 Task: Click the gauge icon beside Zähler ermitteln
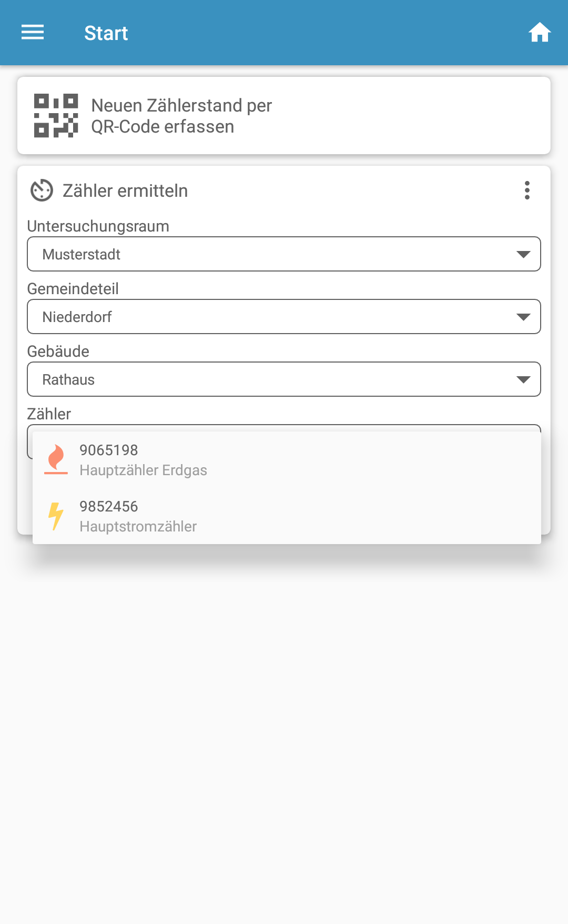[42, 190]
